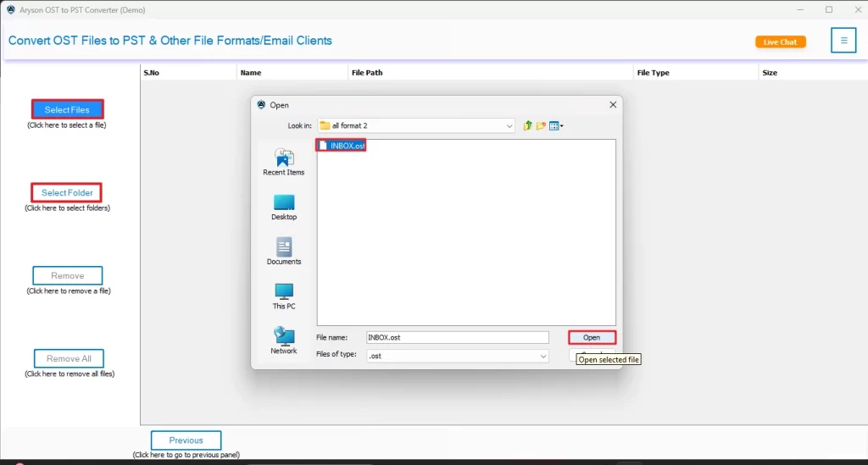Go back with the Previous button
This screenshot has width=868, height=465.
tap(186, 440)
